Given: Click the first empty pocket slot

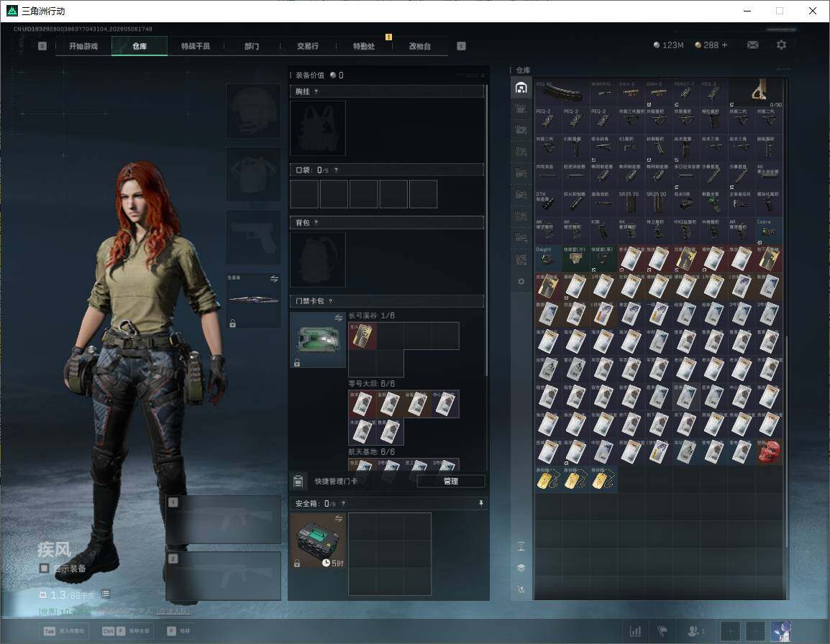Looking at the screenshot, I should 304,193.
